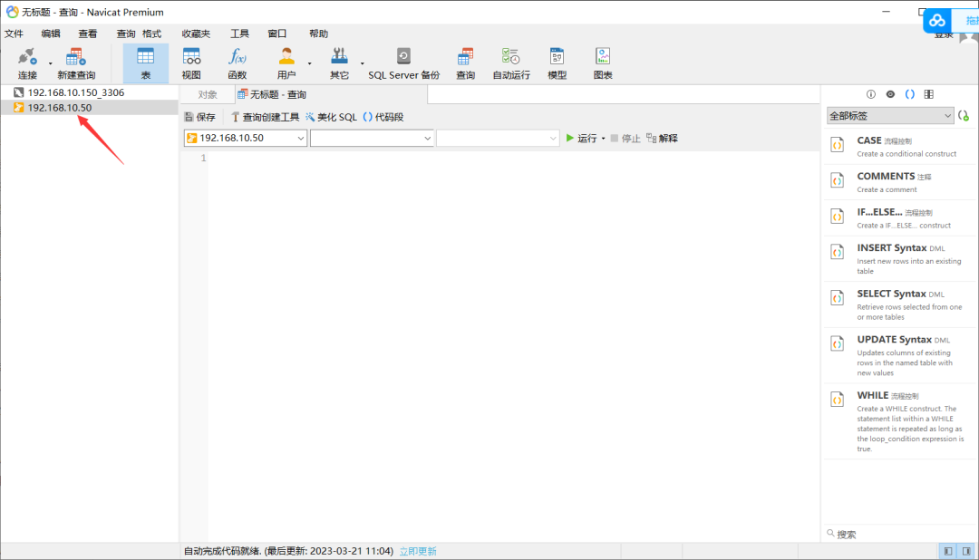Viewport: 979px width, 560px height.
Task: Insert the COMMENTS snippet
Action: 900,182
